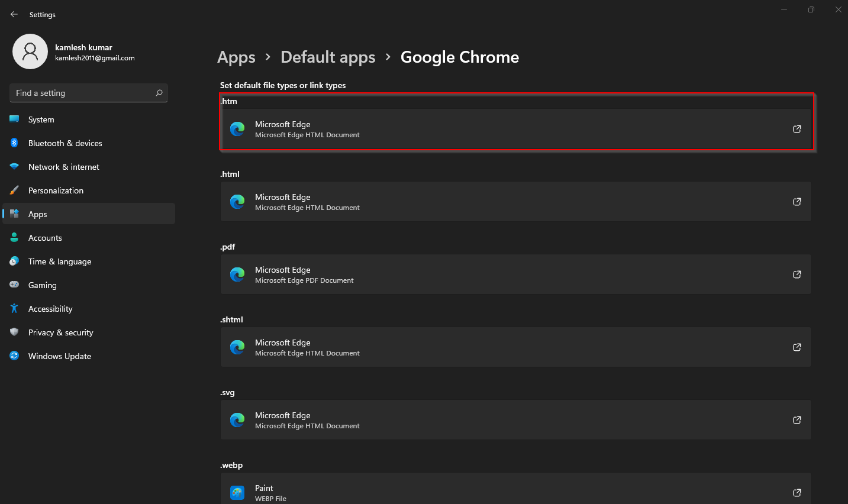848x504 pixels.
Task: Click the Network wifi icon
Action: (14, 166)
